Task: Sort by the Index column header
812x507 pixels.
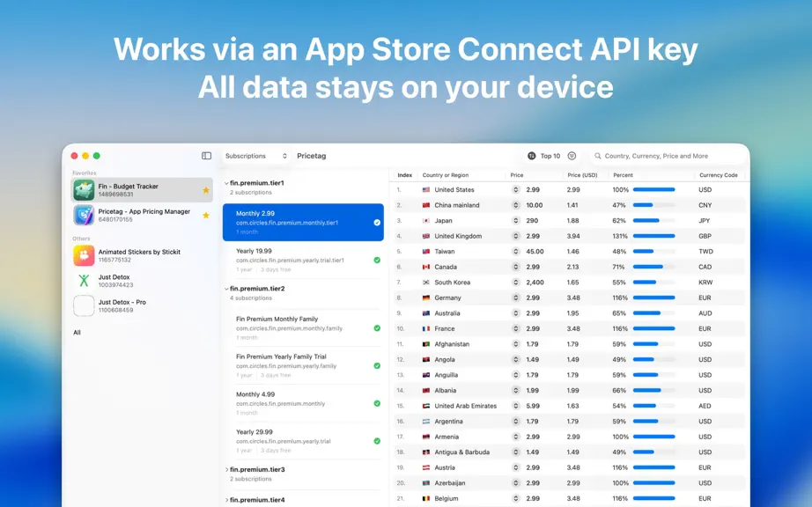Action: click(x=404, y=175)
